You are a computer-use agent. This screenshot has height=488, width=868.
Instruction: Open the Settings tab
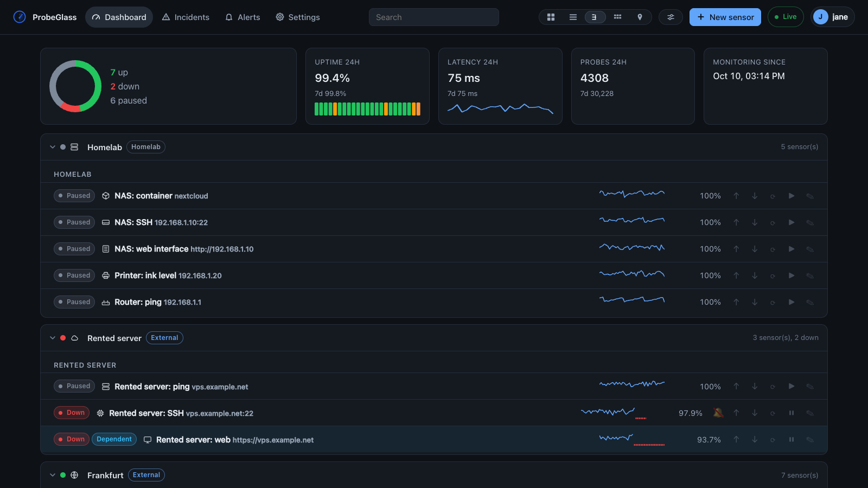point(297,17)
